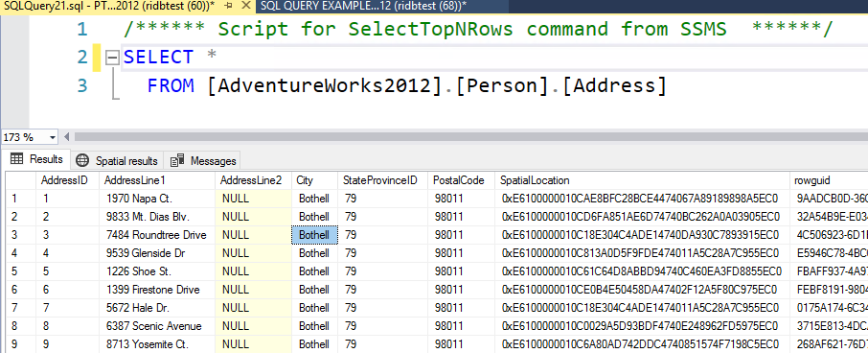This screenshot has width=868, height=353.
Task: Click cell '5672 Hale Dr.'
Action: (157, 308)
